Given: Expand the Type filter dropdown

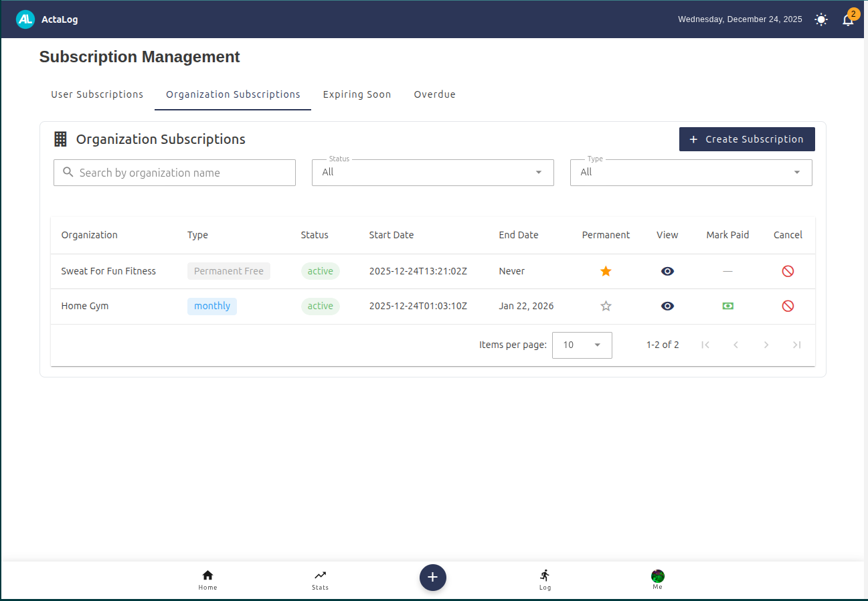Looking at the screenshot, I should pos(691,173).
